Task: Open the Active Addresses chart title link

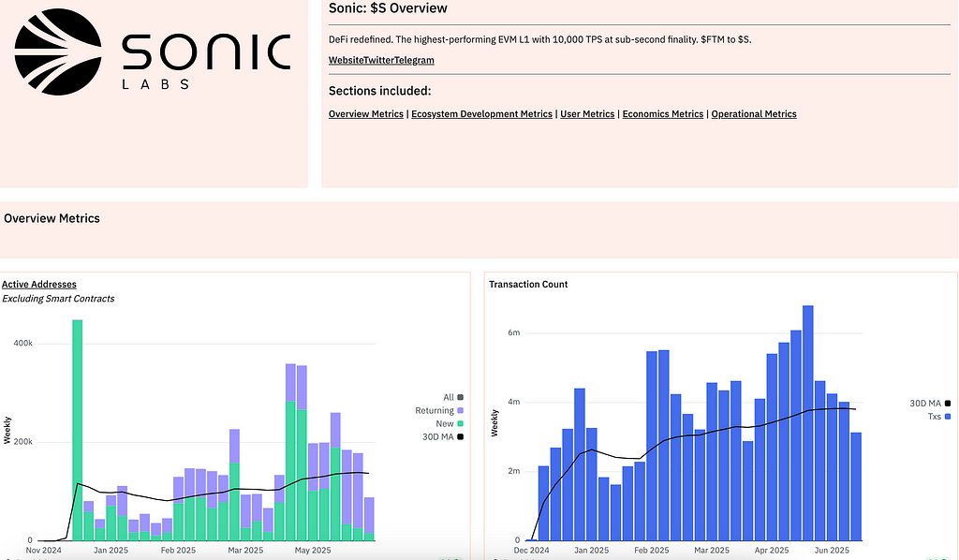Action: point(39,285)
